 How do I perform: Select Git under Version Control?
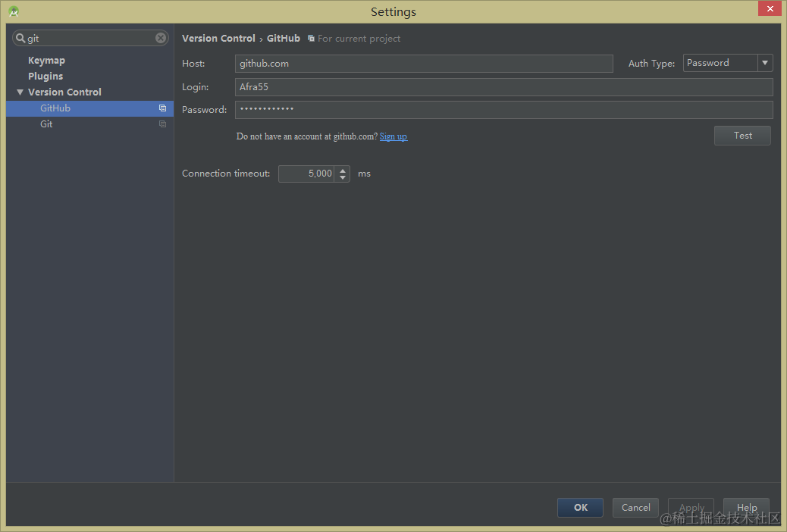pos(45,124)
